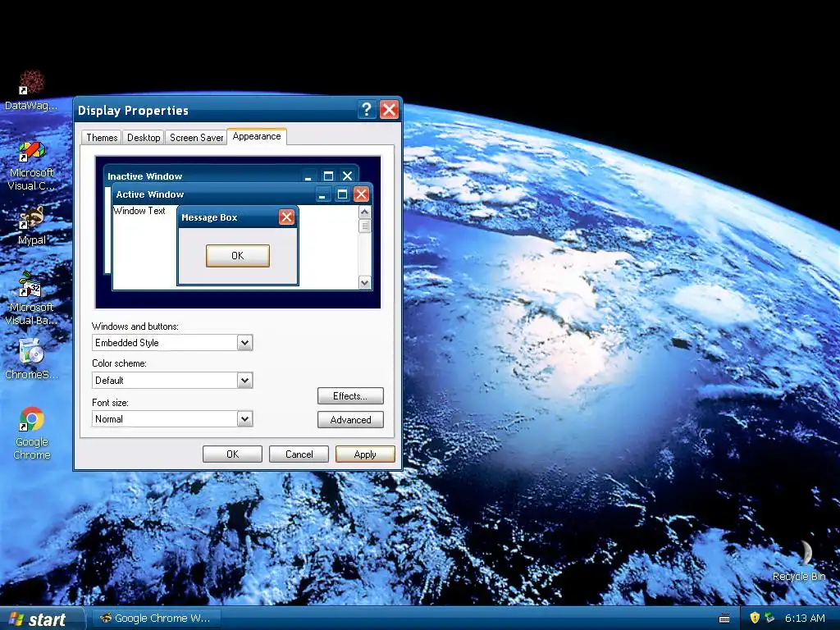840x630 pixels.
Task: Click the preview scrollbar up arrow
Action: [365, 212]
